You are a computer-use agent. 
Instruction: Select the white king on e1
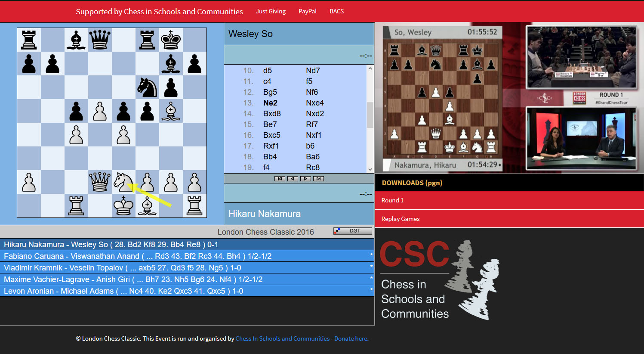123,205
